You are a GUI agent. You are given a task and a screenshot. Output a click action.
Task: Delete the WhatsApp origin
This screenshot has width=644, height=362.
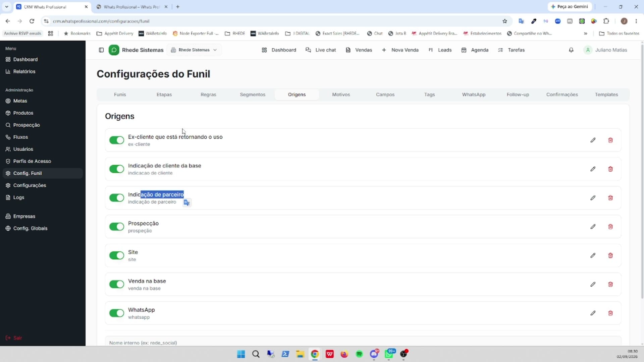pos(610,313)
